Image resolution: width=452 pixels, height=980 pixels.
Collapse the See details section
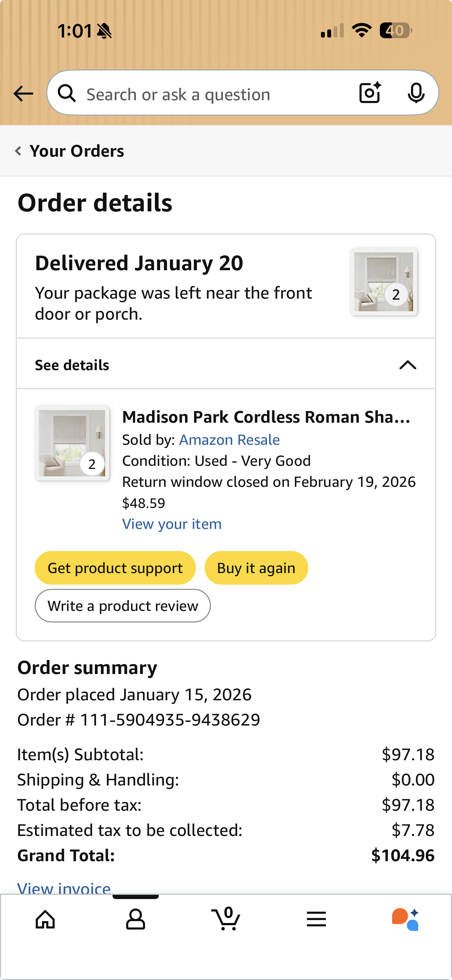pyautogui.click(x=226, y=364)
